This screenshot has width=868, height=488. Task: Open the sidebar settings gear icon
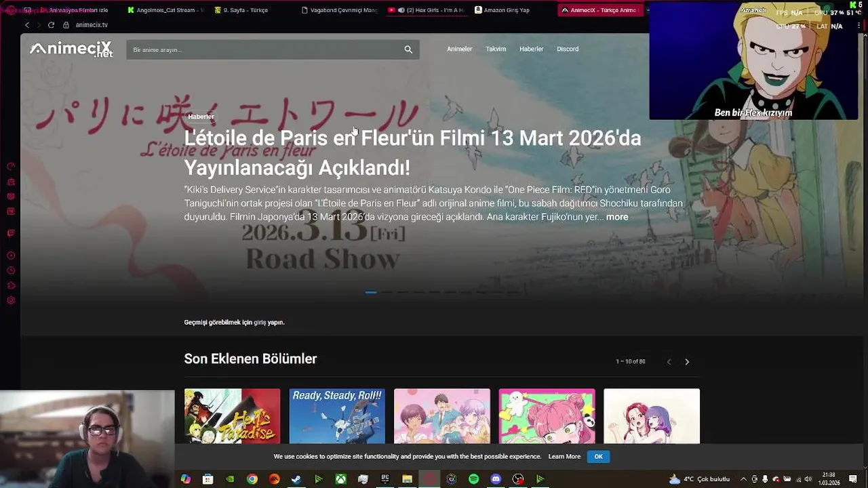coord(11,300)
